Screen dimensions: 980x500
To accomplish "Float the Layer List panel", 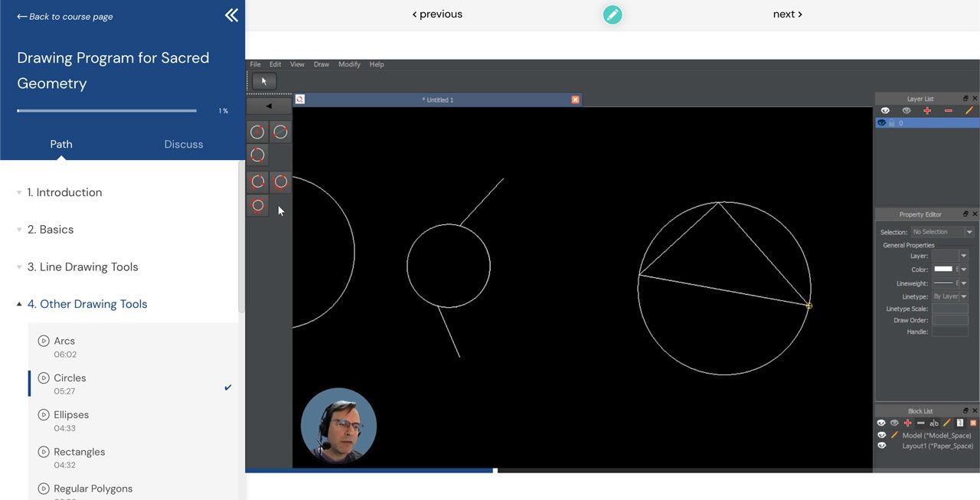I will (x=965, y=99).
